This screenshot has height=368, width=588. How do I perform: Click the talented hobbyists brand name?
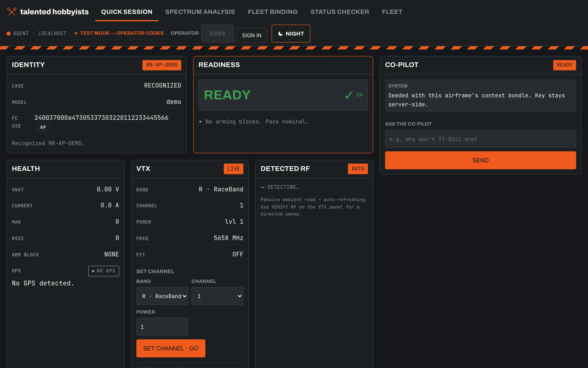click(x=55, y=12)
